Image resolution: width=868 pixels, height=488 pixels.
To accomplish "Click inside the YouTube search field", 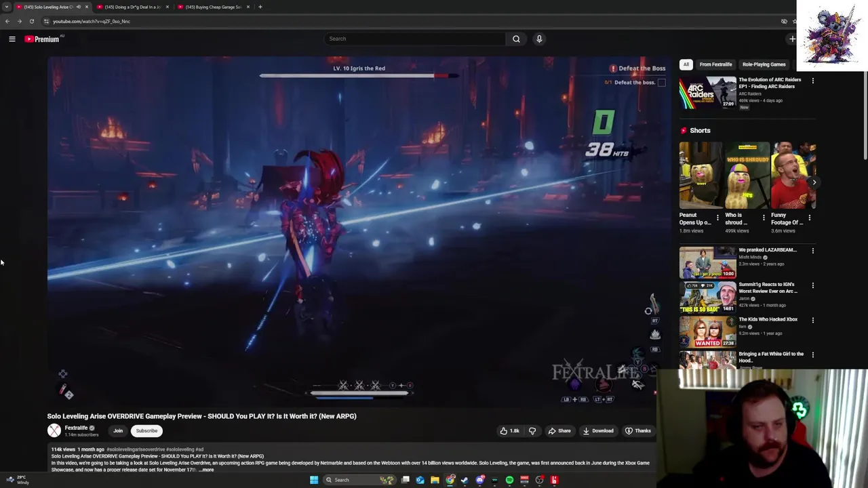I will pos(414,39).
